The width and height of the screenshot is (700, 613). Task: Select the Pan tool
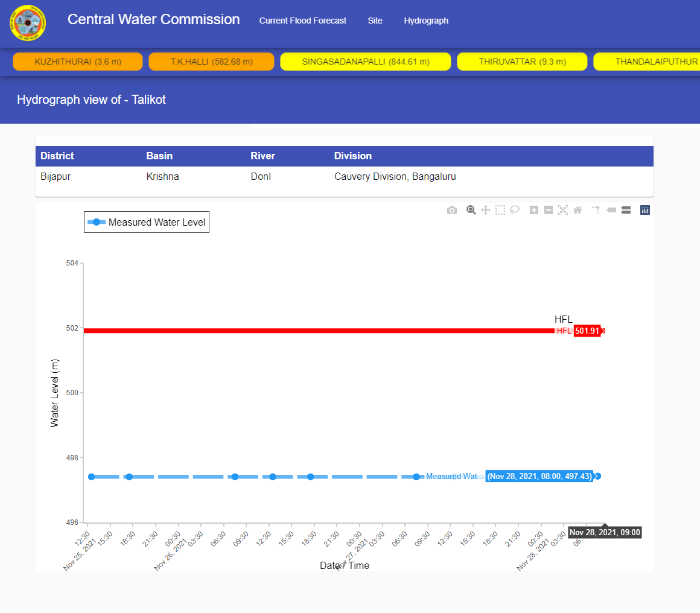coord(486,210)
